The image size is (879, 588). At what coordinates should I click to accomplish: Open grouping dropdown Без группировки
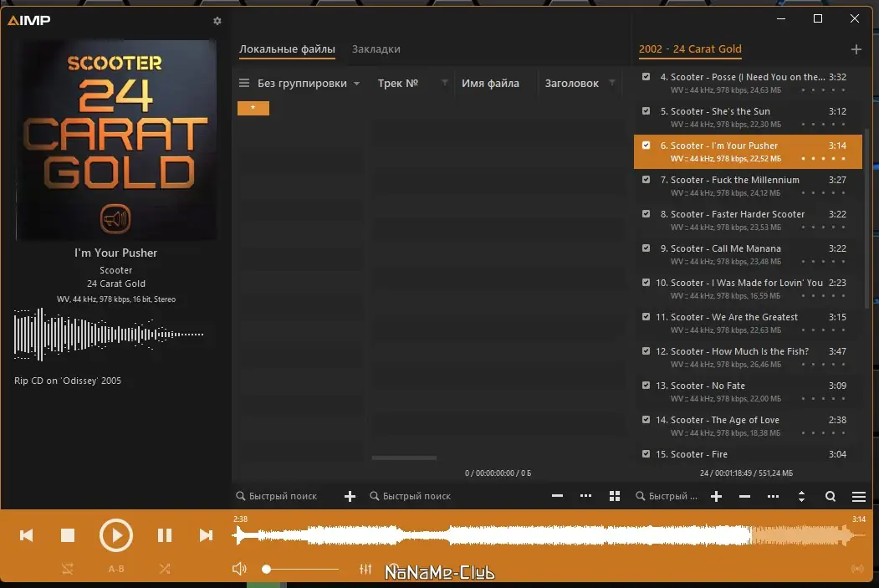coord(309,84)
